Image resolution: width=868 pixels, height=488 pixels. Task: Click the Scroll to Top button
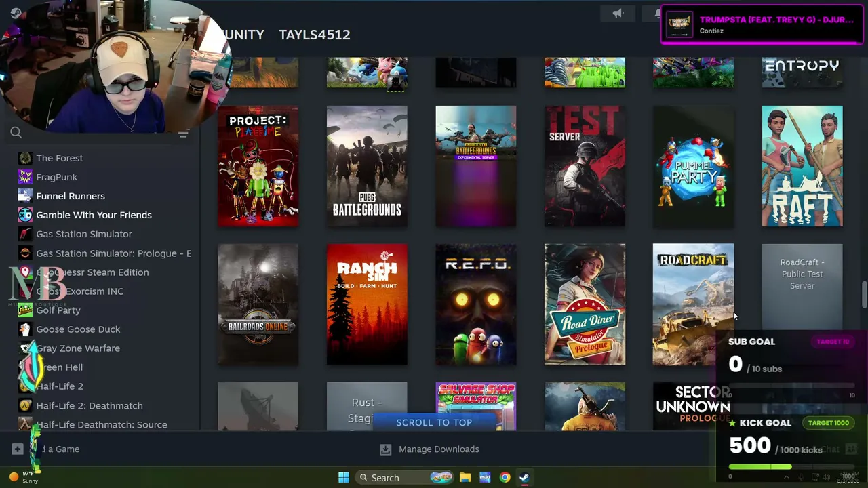tap(434, 422)
